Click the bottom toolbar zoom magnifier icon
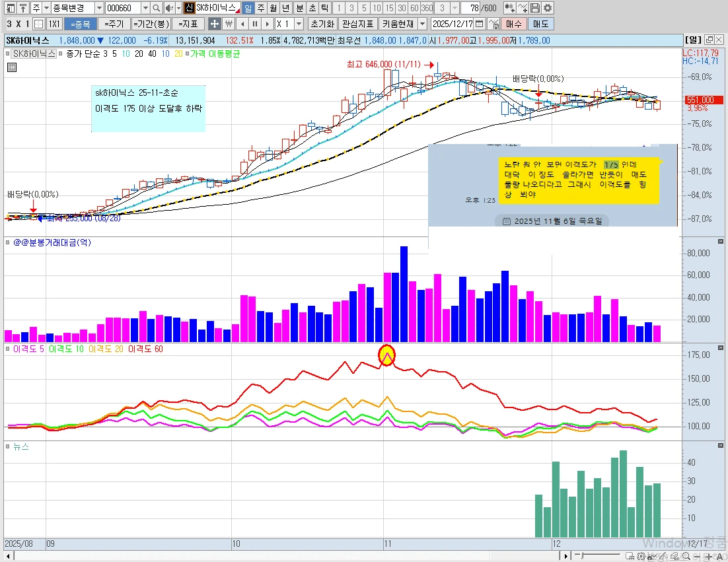This screenshot has width=728, height=562. pyautogui.click(x=686, y=556)
